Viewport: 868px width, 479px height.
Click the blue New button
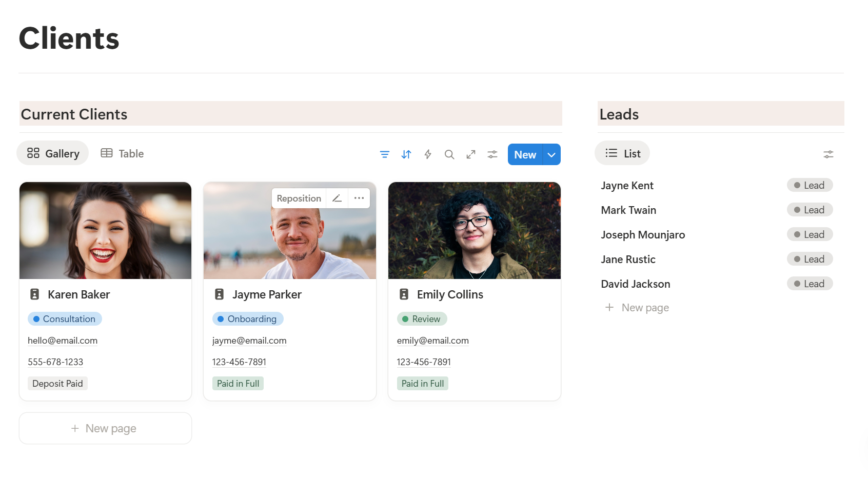coord(525,155)
